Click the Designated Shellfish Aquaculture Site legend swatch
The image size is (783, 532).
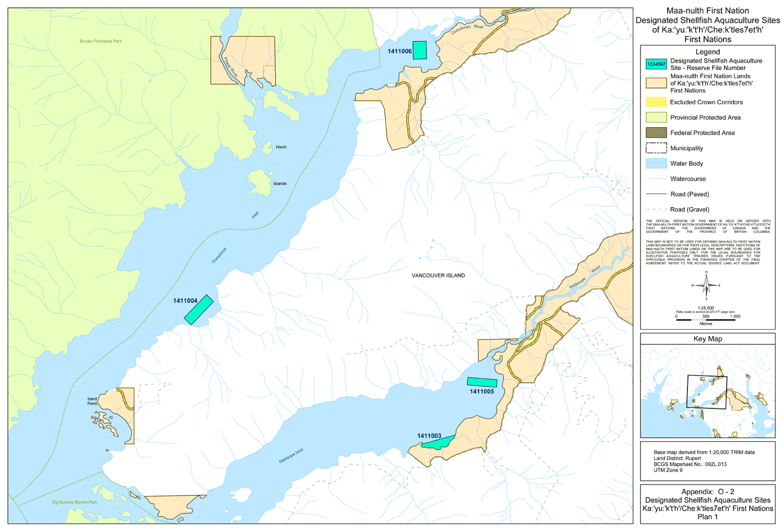pyautogui.click(x=656, y=64)
